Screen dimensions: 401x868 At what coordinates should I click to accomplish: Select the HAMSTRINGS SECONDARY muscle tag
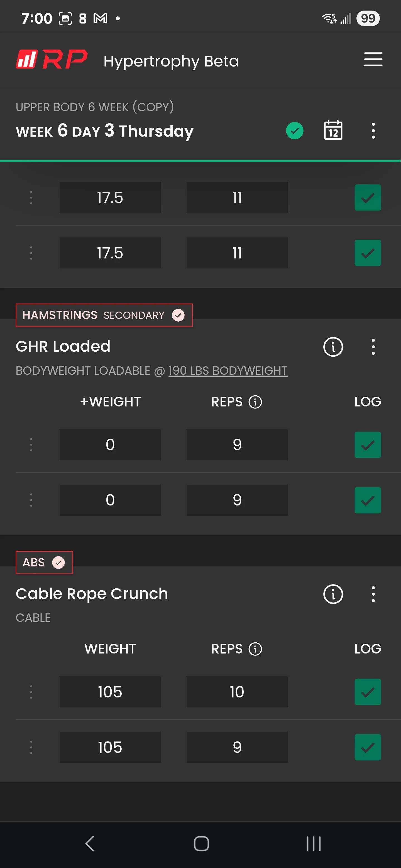104,315
